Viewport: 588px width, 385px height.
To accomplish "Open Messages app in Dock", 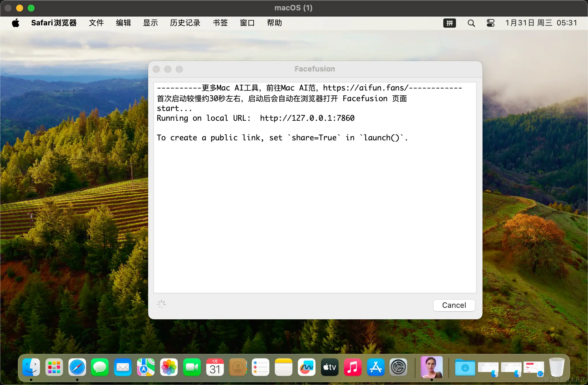I will pos(100,367).
